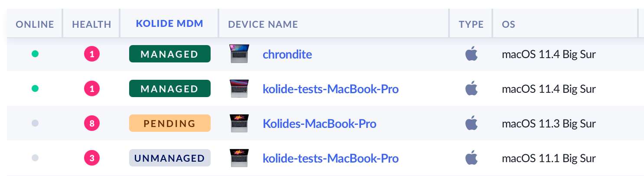Click the health badge showing 8 issues
Viewport: 644px width, 176px height.
coord(91,124)
